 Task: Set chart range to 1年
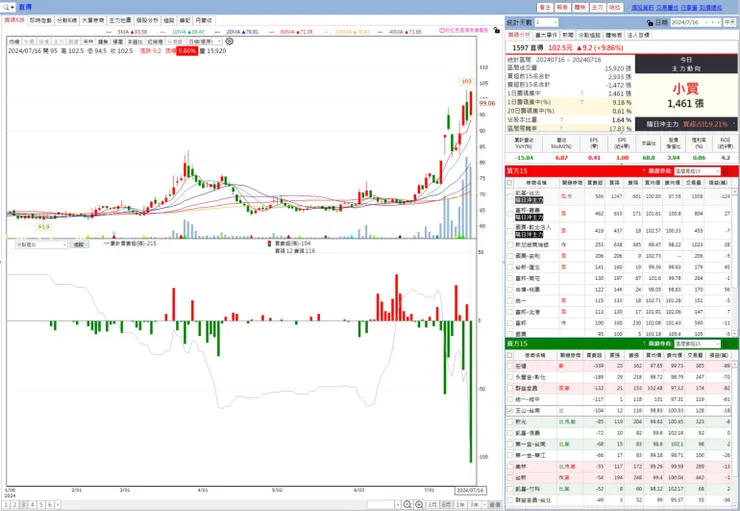[460, 504]
